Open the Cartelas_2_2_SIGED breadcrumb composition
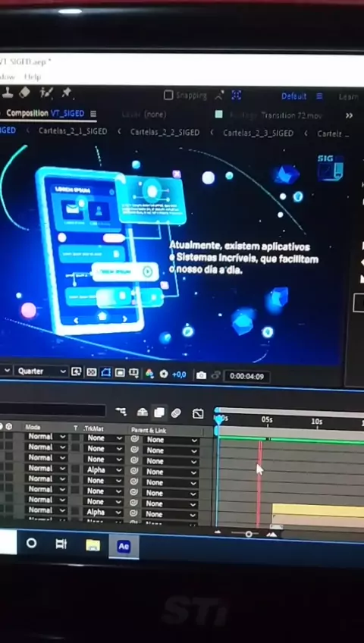Image resolution: width=364 pixels, height=643 pixels. pyautogui.click(x=165, y=133)
